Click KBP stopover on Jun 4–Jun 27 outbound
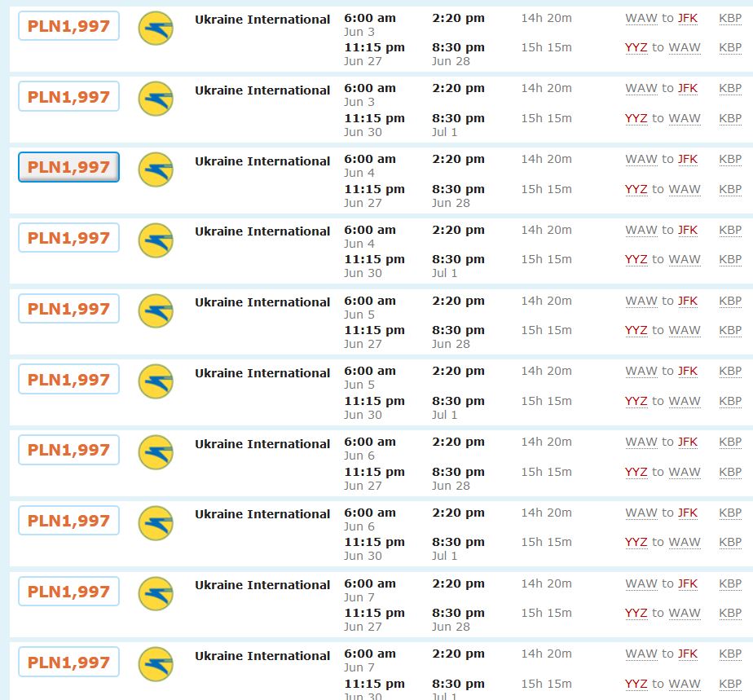Image resolution: width=753 pixels, height=700 pixels. (x=730, y=160)
